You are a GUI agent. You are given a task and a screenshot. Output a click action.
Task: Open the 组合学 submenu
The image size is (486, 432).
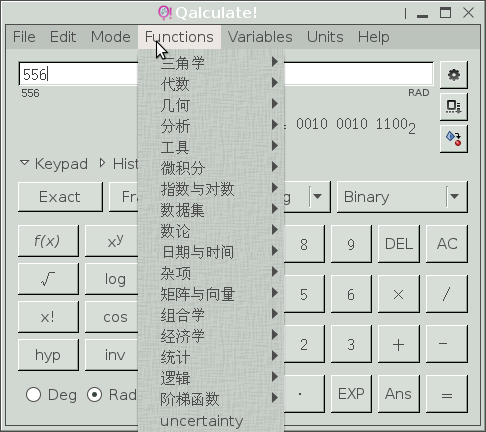point(211,315)
